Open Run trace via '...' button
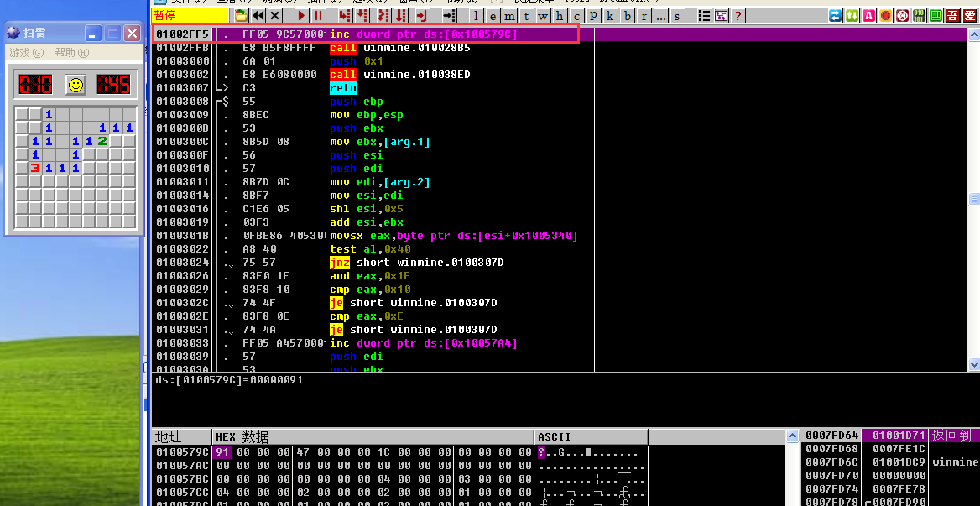This screenshot has height=506, width=980. [660, 16]
